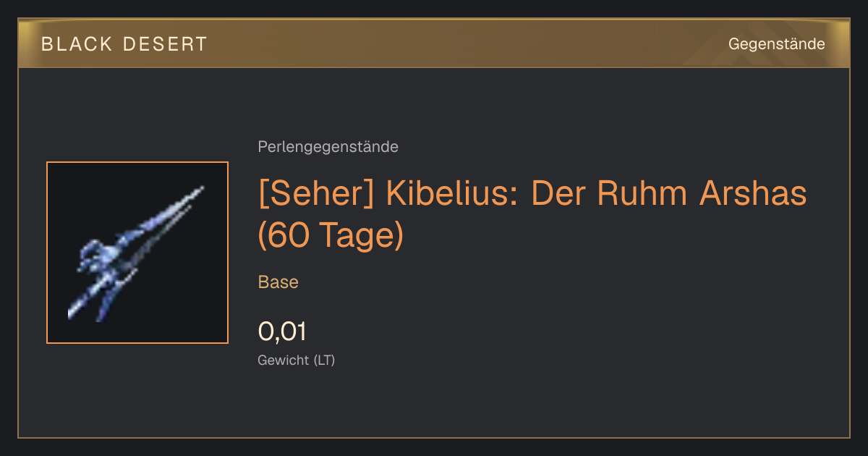The width and height of the screenshot is (868, 456).
Task: Go to the Gegenstände section link
Action: point(776,44)
